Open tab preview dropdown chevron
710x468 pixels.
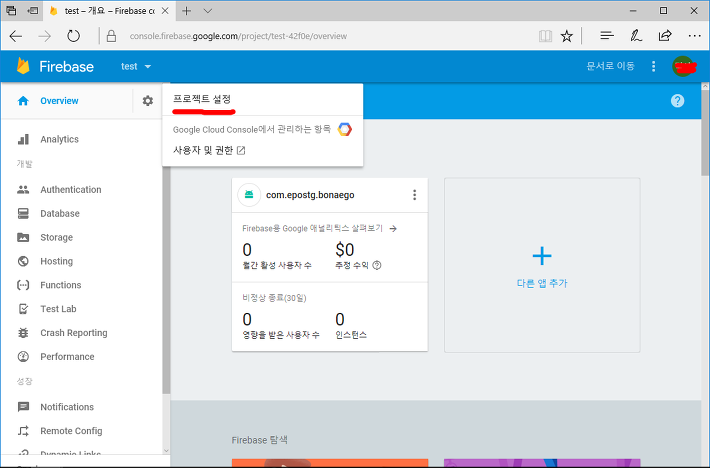pyautogui.click(x=207, y=11)
